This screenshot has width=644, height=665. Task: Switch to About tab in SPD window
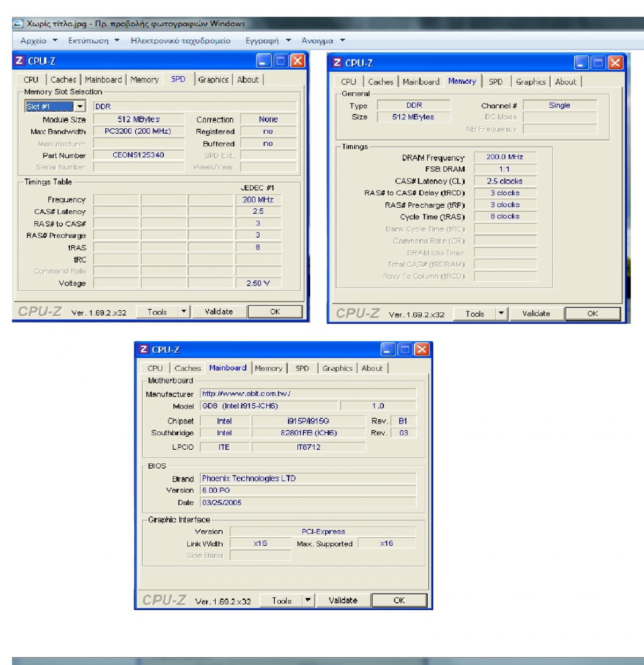(x=248, y=79)
